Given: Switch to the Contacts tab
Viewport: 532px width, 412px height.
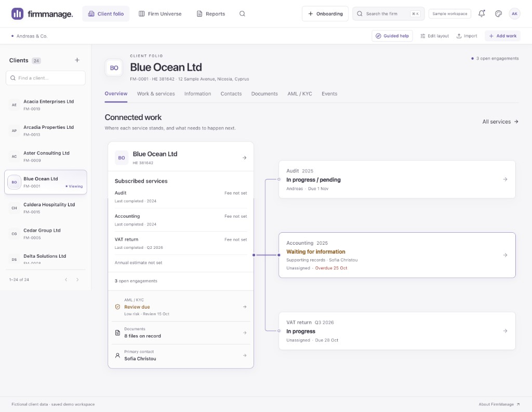Looking at the screenshot, I should tap(231, 94).
